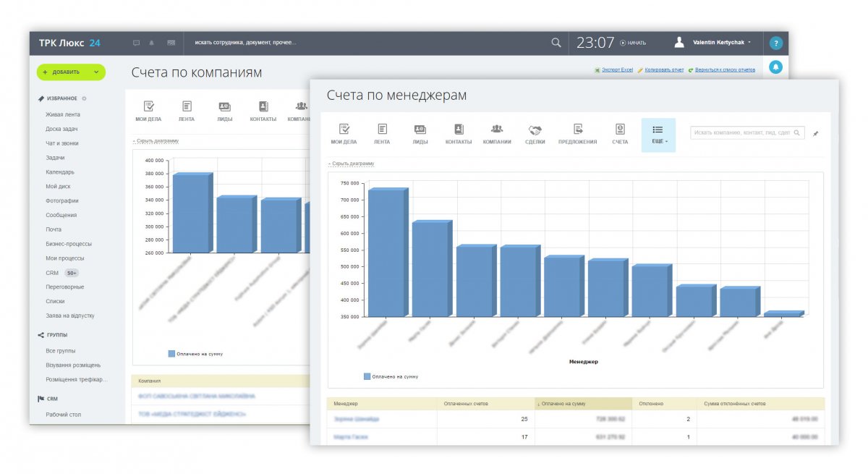The width and height of the screenshot is (868, 474).
Task: Expand the Еще dropdown menu
Action: (x=658, y=135)
